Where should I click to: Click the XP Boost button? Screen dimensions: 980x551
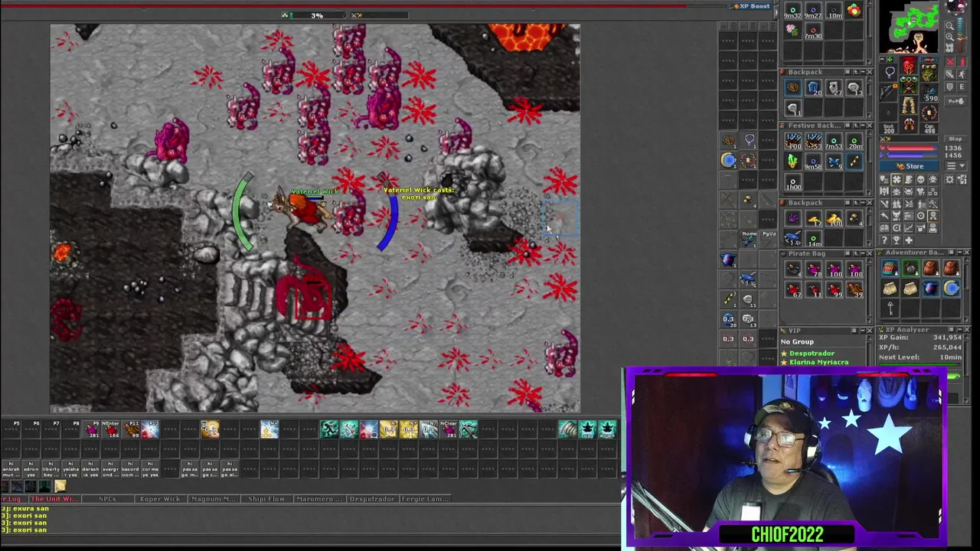click(x=750, y=6)
